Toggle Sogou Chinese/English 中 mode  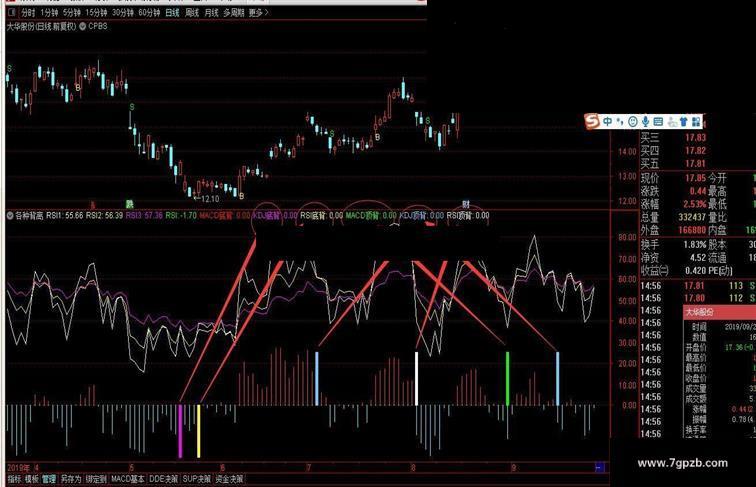click(608, 122)
